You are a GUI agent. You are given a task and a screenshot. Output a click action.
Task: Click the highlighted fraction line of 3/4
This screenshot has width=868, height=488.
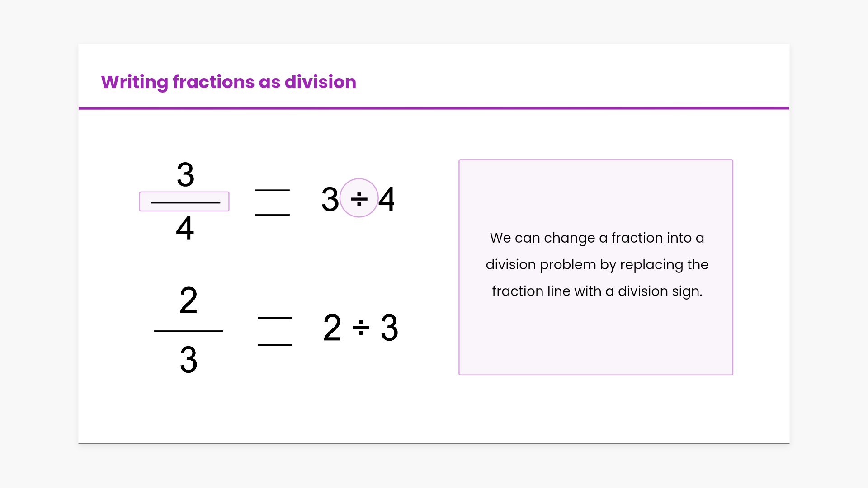click(x=184, y=202)
